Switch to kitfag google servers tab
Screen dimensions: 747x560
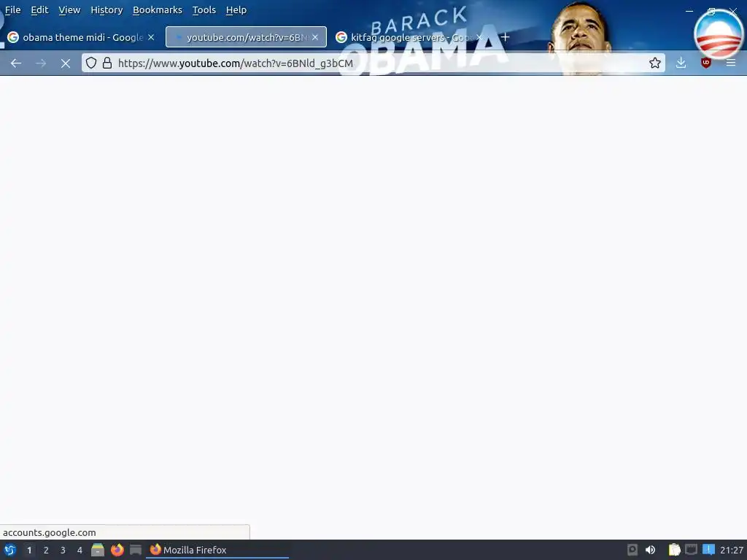pyautogui.click(x=409, y=37)
